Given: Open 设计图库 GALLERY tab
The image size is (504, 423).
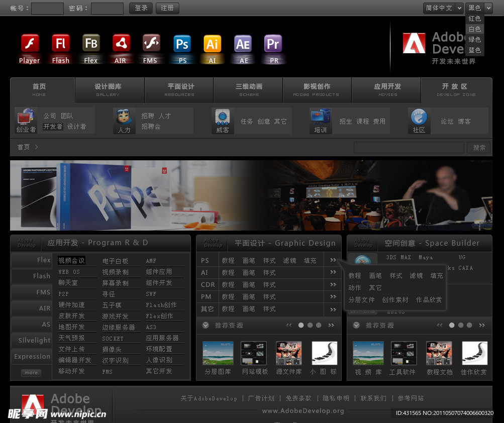Looking at the screenshot, I should coord(110,90).
